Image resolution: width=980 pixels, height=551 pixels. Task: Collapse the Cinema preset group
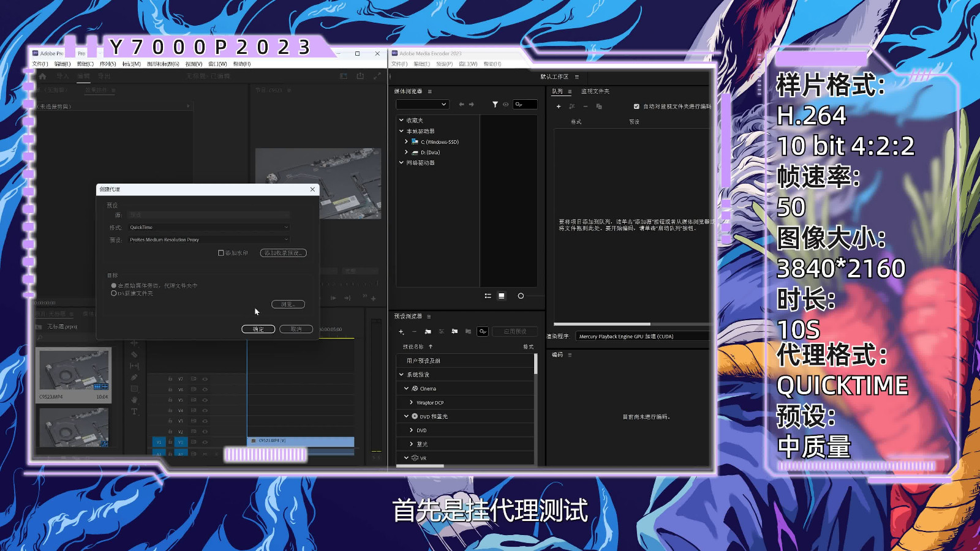point(406,388)
